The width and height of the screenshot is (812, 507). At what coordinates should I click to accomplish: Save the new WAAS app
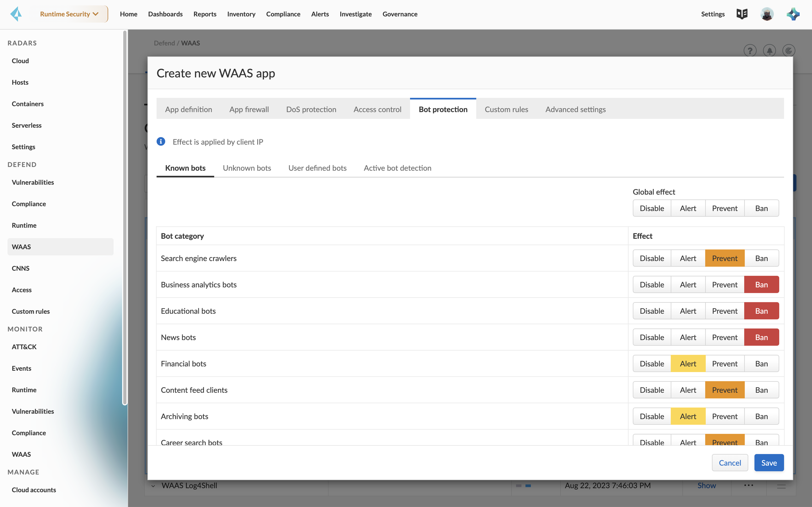(x=769, y=463)
